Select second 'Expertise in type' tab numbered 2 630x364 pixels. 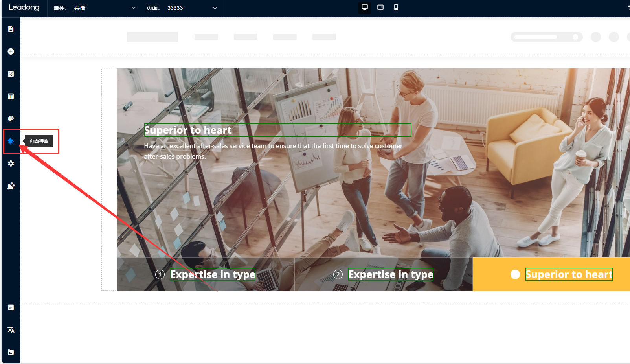click(384, 274)
